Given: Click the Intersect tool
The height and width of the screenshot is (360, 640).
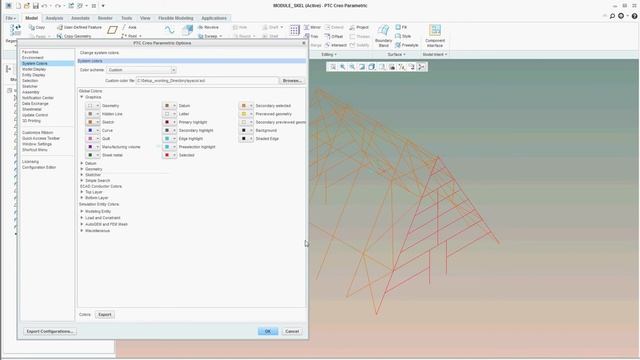Looking at the screenshot, I should (336, 45).
